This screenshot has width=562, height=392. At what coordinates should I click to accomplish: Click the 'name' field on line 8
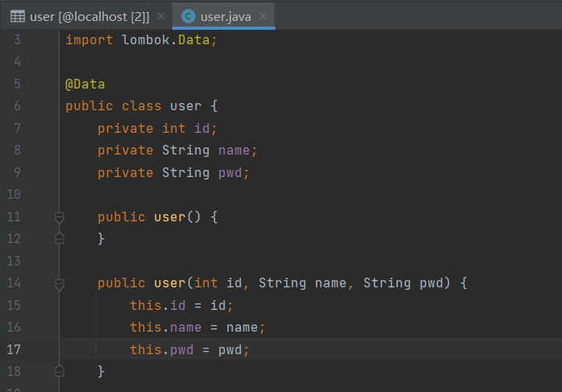tap(233, 151)
